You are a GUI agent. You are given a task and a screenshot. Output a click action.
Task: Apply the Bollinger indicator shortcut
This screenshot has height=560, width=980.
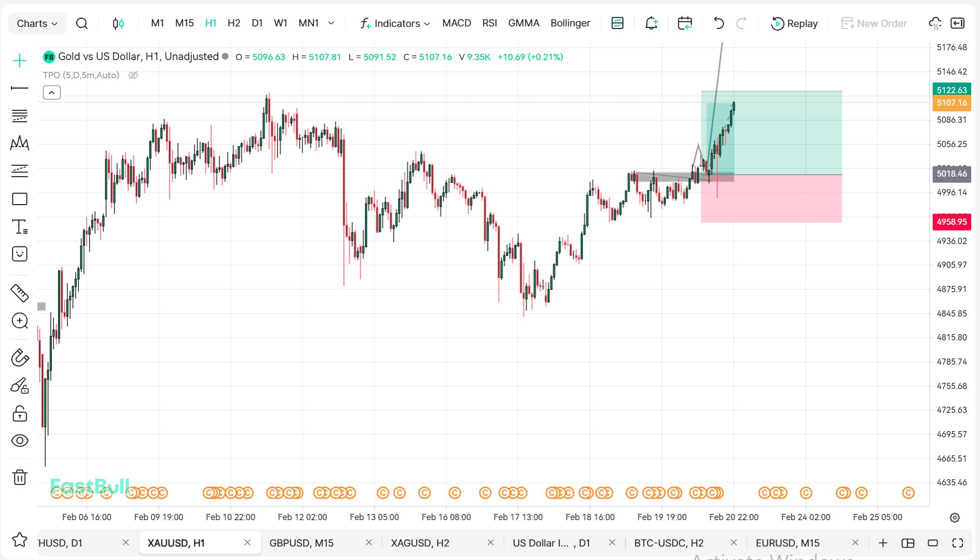click(570, 23)
